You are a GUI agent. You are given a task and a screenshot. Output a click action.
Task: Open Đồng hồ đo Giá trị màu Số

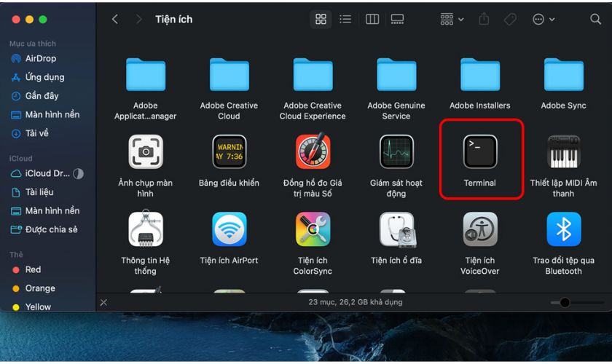[x=313, y=151]
